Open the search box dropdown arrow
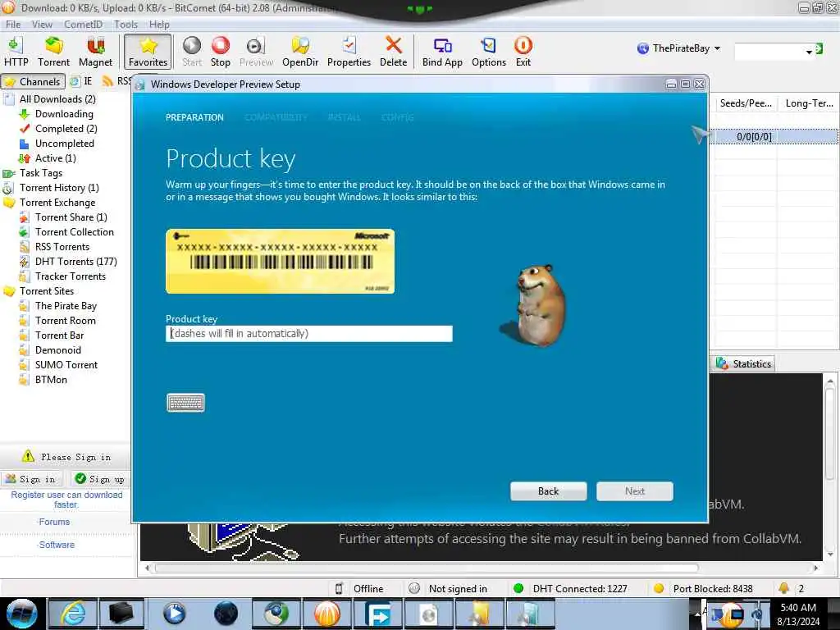Screen dimensions: 840x630 [x=808, y=52]
